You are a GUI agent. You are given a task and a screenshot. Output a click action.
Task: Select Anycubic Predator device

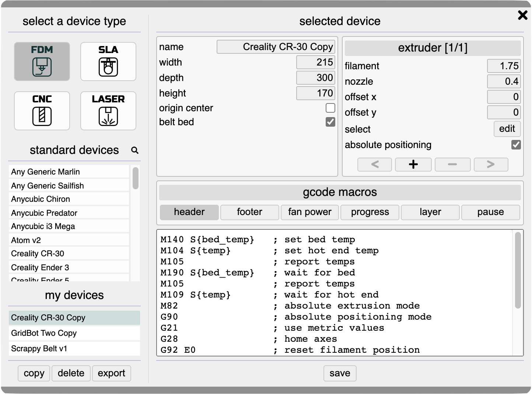[x=69, y=213]
